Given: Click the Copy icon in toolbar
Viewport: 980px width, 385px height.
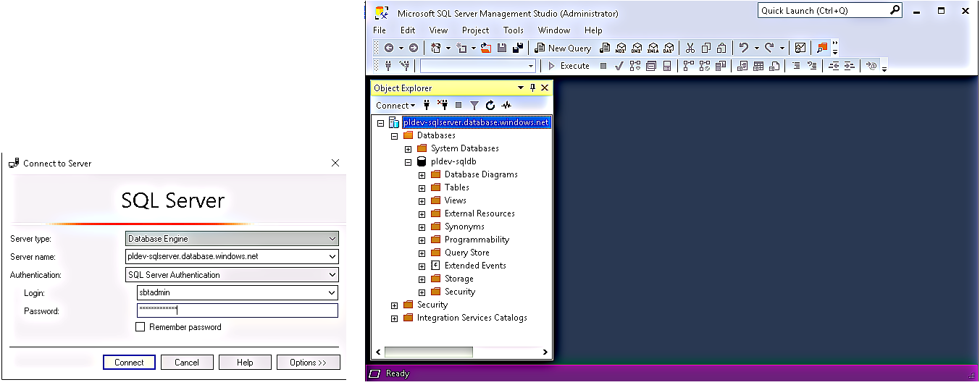Looking at the screenshot, I should (705, 48).
